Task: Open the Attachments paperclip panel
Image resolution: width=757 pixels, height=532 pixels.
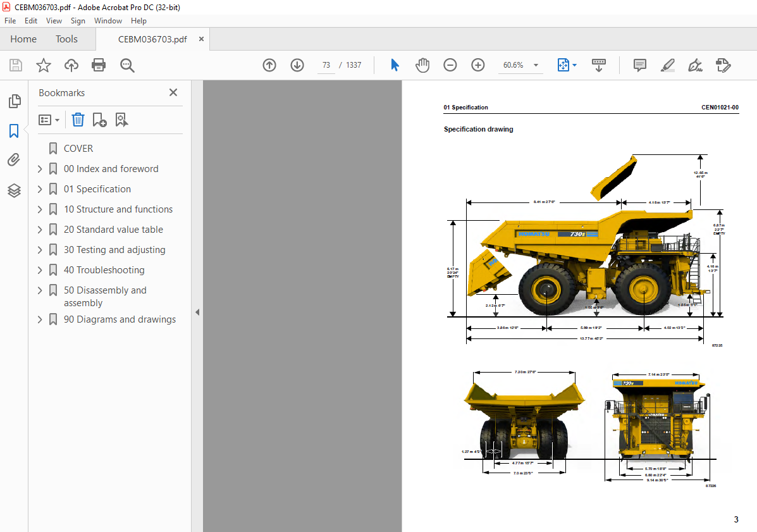Action: pos(14,160)
